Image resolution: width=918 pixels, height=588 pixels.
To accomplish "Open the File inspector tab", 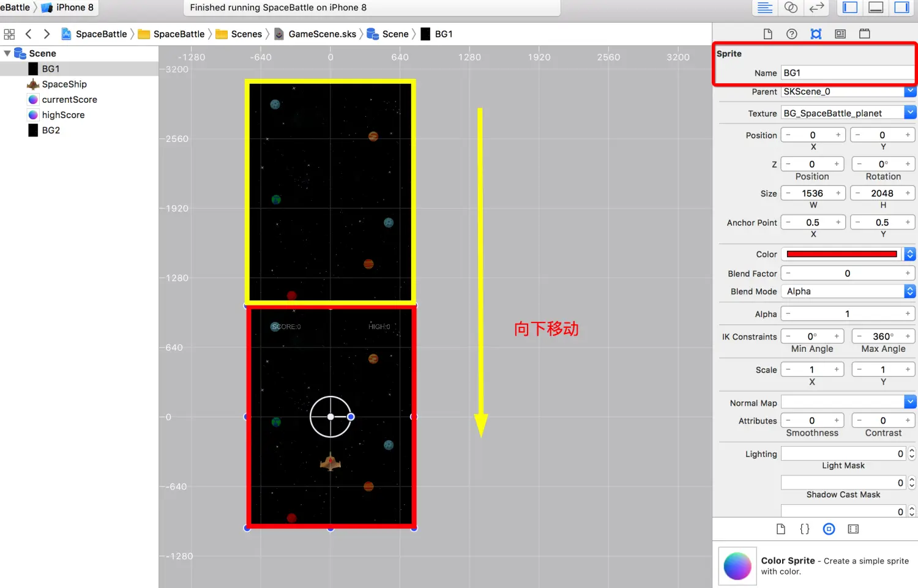I will 767,34.
